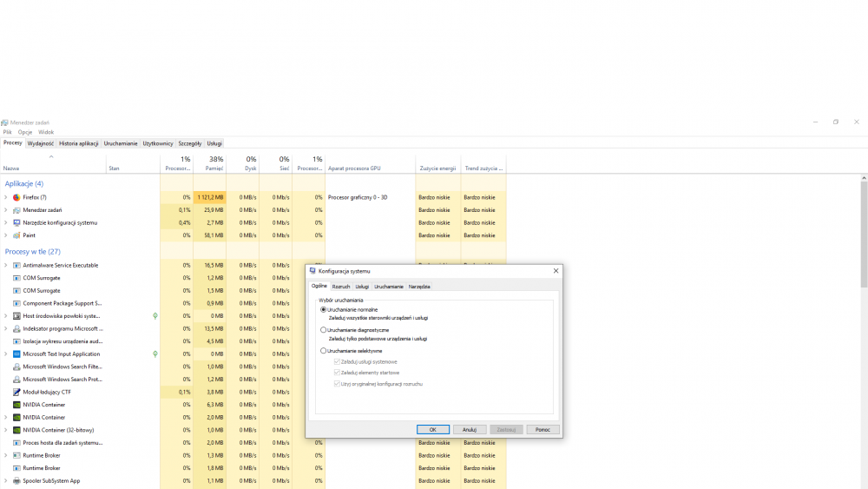
Task: Click the Firefox icon in process list
Action: click(16, 197)
